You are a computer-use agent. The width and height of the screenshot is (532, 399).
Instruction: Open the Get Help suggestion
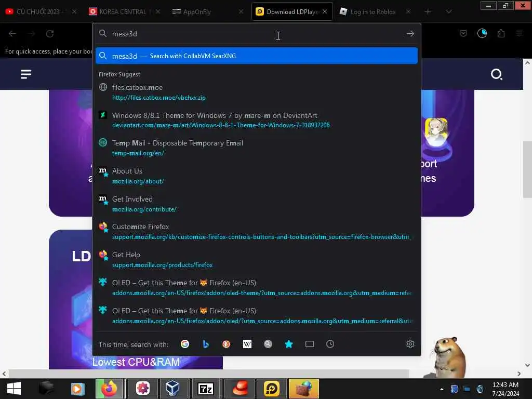point(257,260)
